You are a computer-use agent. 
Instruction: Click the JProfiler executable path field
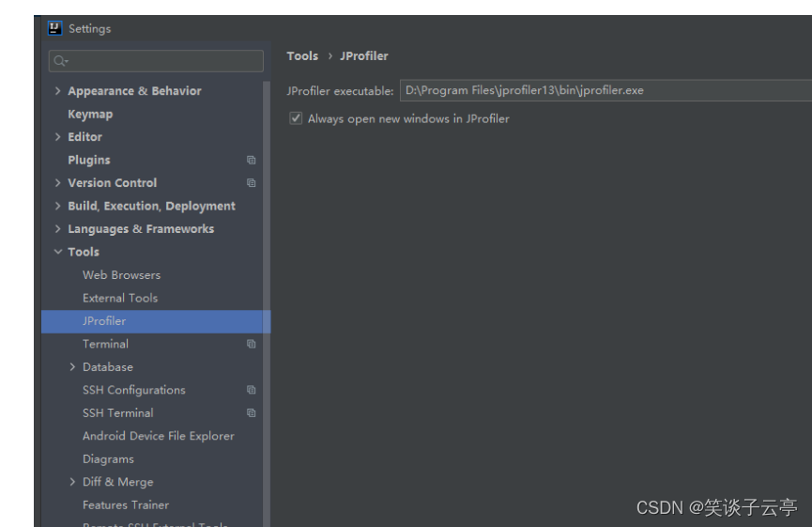coord(605,90)
